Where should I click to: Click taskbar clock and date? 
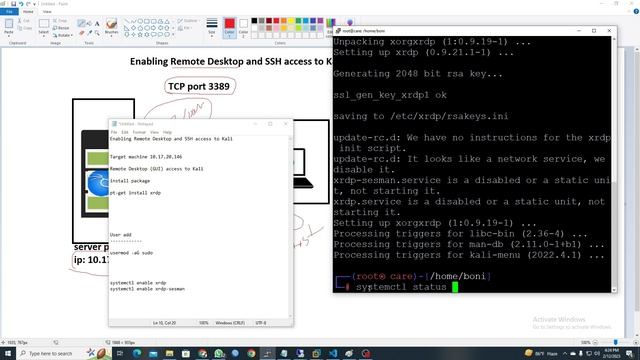[611, 353]
